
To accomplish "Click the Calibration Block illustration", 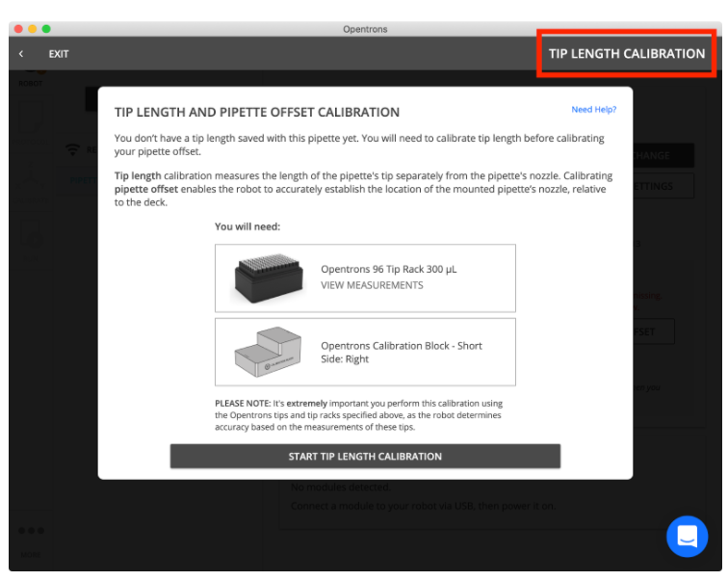I will click(269, 352).
